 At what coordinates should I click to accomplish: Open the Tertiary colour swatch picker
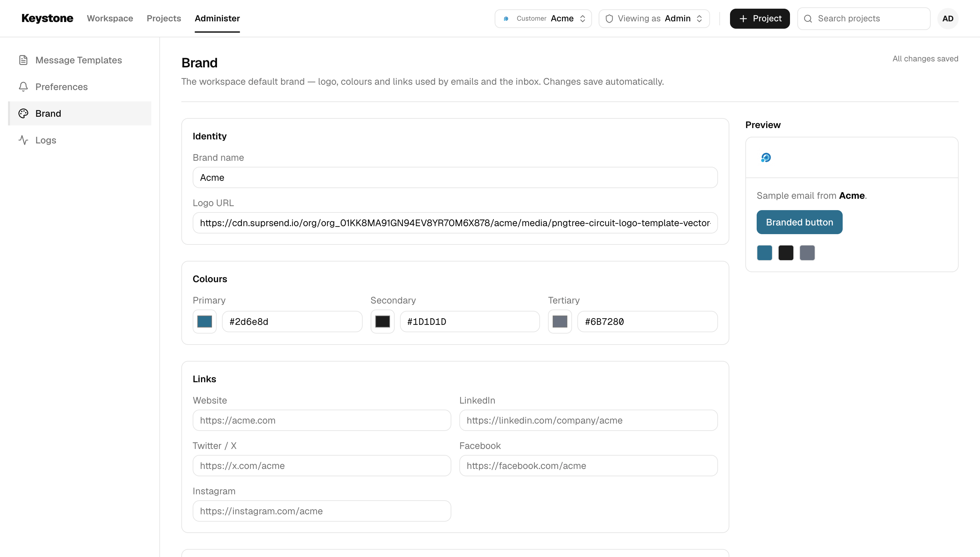coord(560,321)
